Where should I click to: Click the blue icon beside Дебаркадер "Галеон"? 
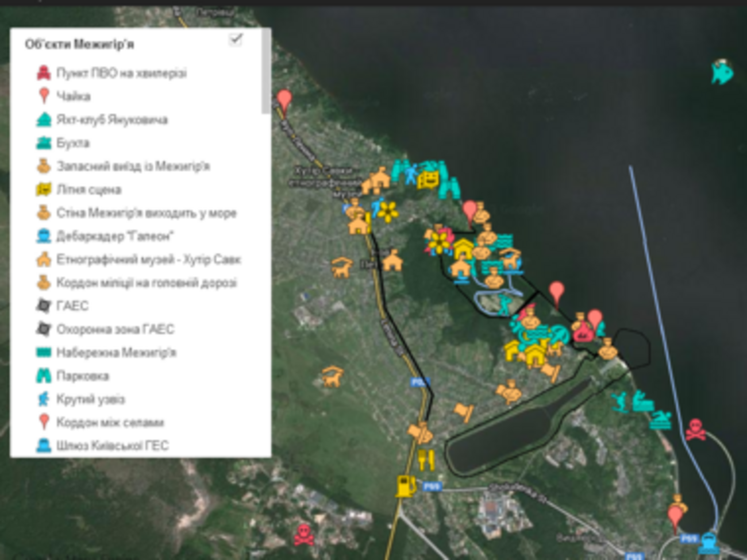pyautogui.click(x=44, y=236)
